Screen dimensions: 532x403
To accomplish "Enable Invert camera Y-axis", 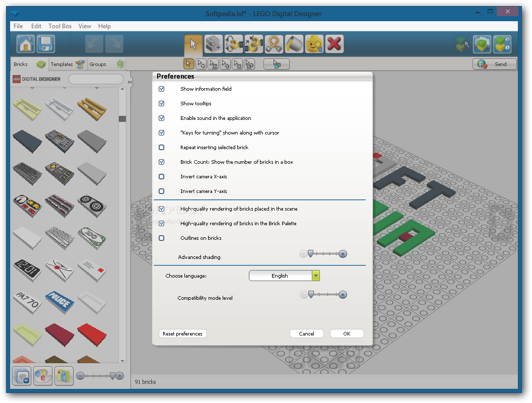I will pos(162,191).
